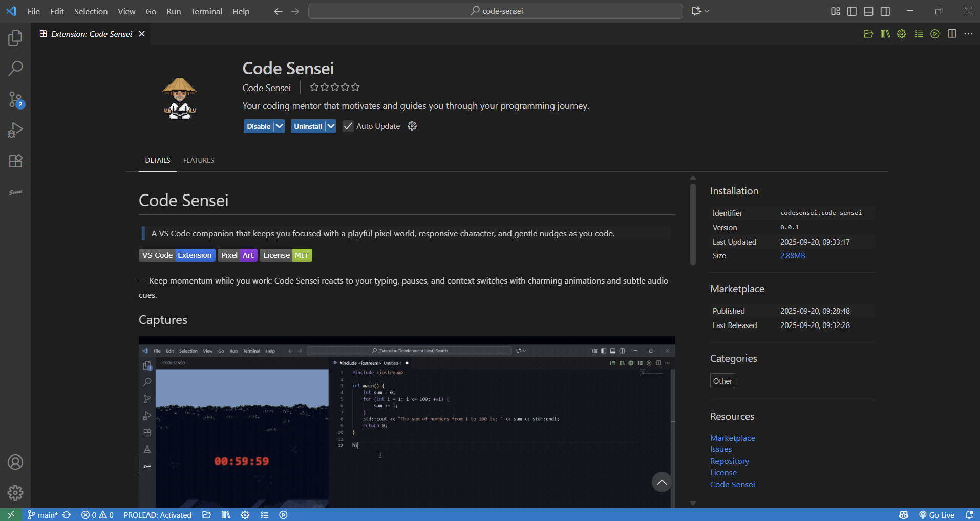The image size is (980, 521).
Task: Open the Copilot status icon in status bar
Action: point(904,515)
